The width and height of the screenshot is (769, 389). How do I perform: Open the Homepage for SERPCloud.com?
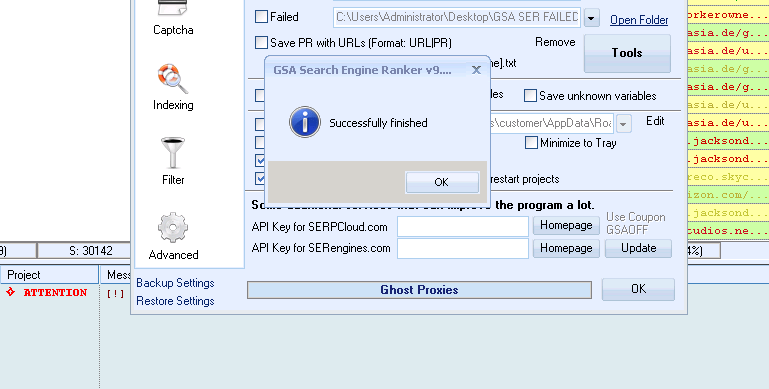[x=566, y=226]
